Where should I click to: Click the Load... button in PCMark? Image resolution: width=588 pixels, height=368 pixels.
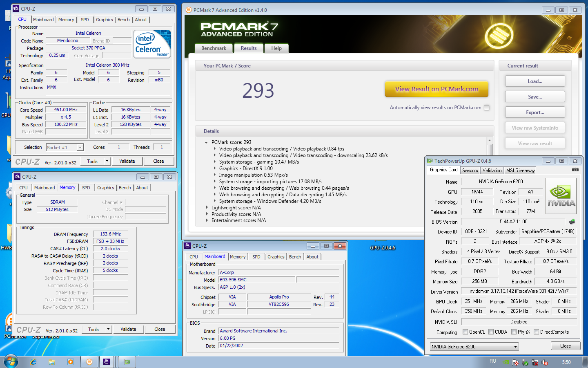535,81
